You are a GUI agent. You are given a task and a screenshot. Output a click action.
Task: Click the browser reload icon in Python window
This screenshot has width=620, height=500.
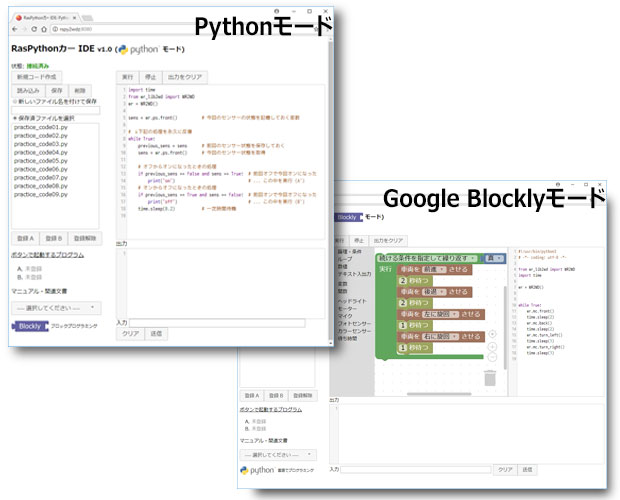click(34, 29)
